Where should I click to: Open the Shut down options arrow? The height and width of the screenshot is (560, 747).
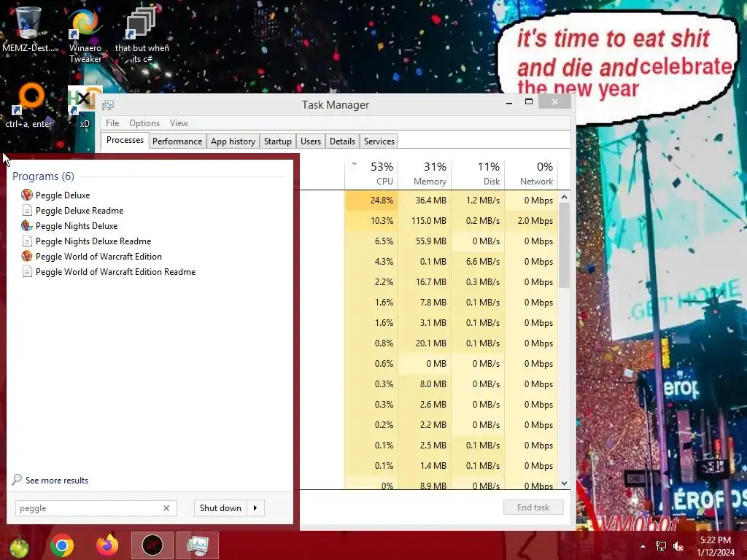pyautogui.click(x=255, y=508)
